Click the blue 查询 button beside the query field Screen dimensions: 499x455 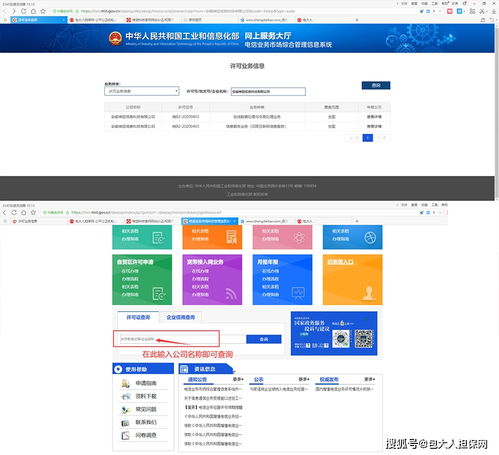(264, 339)
